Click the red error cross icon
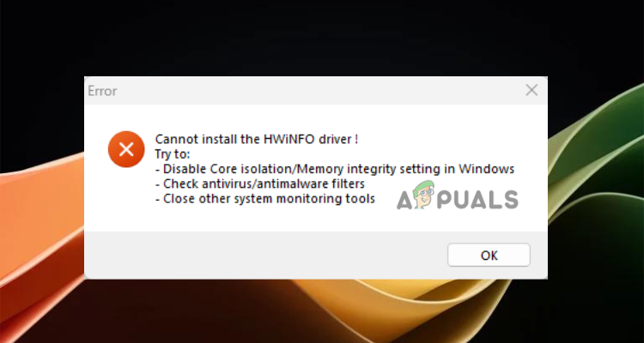 pos(125,149)
